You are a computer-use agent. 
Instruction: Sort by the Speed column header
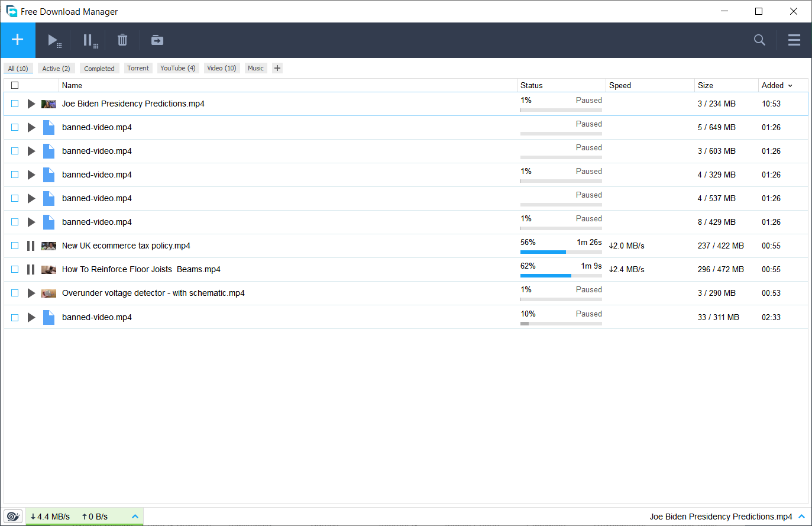650,85
